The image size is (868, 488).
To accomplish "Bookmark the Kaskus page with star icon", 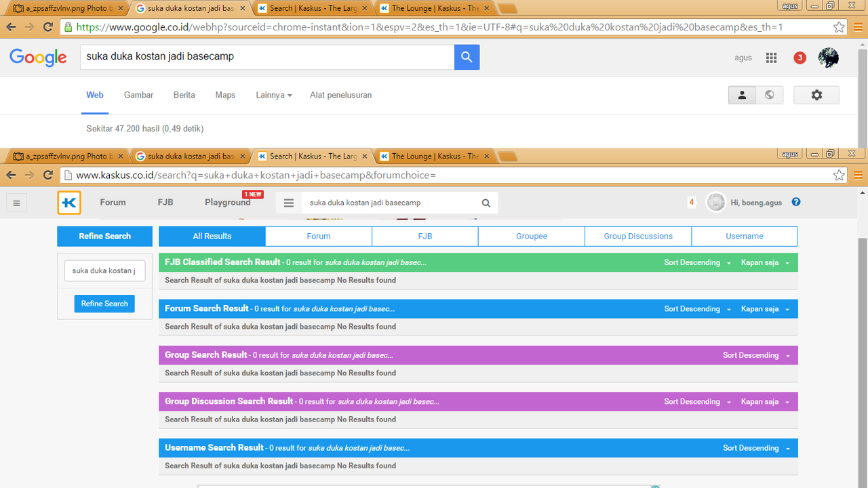I will point(839,175).
